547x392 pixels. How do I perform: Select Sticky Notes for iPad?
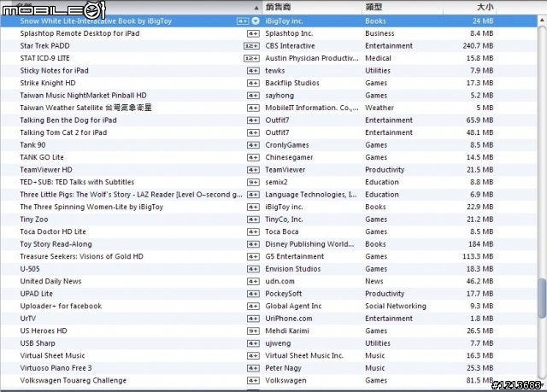(x=54, y=71)
